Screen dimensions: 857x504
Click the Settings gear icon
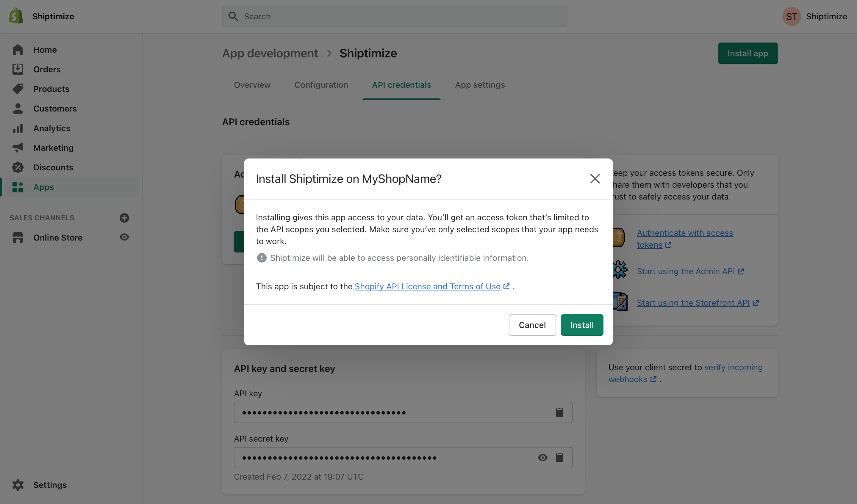[18, 485]
